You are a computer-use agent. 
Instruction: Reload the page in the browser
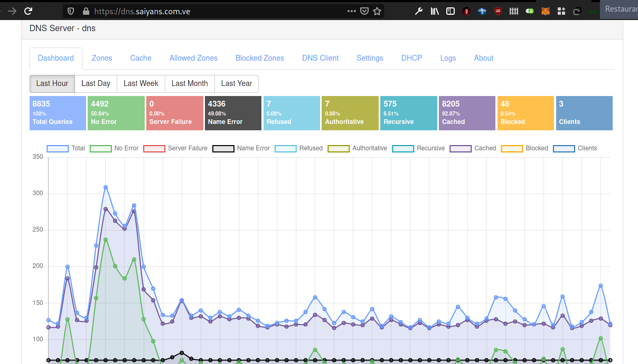(29, 11)
